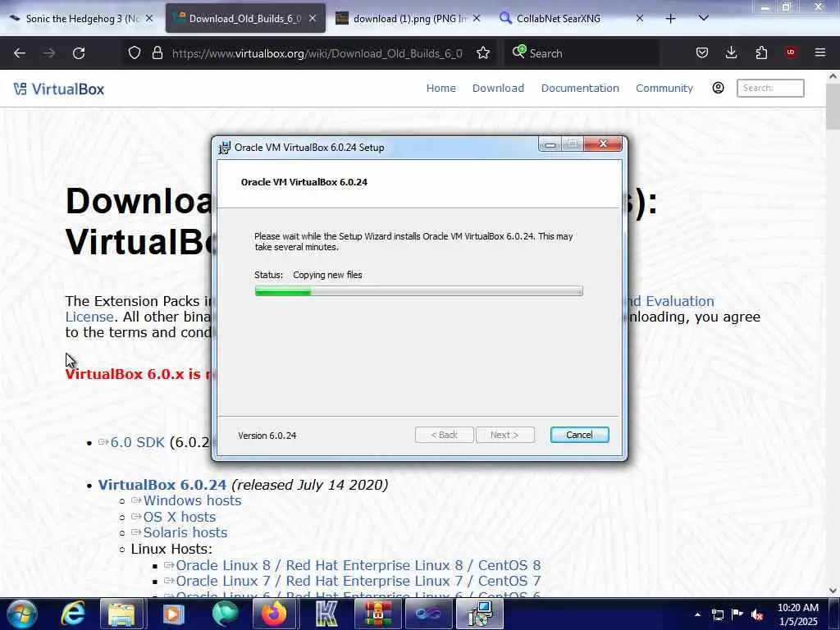This screenshot has width=840, height=630.
Task: Switch to the Sonic the Hedgehog 3 tab
Action: coord(81,19)
